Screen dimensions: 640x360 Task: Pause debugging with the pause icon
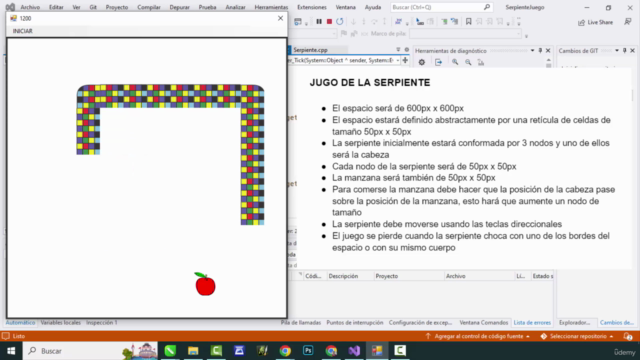coord(319,22)
